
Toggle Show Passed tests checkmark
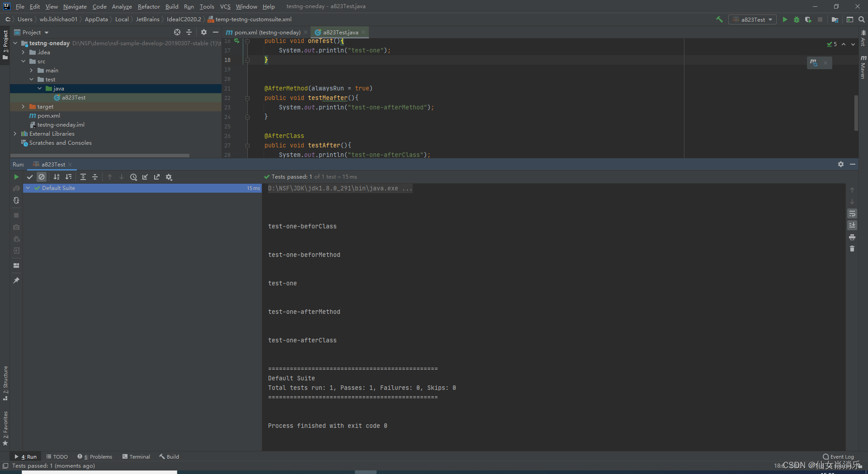30,177
